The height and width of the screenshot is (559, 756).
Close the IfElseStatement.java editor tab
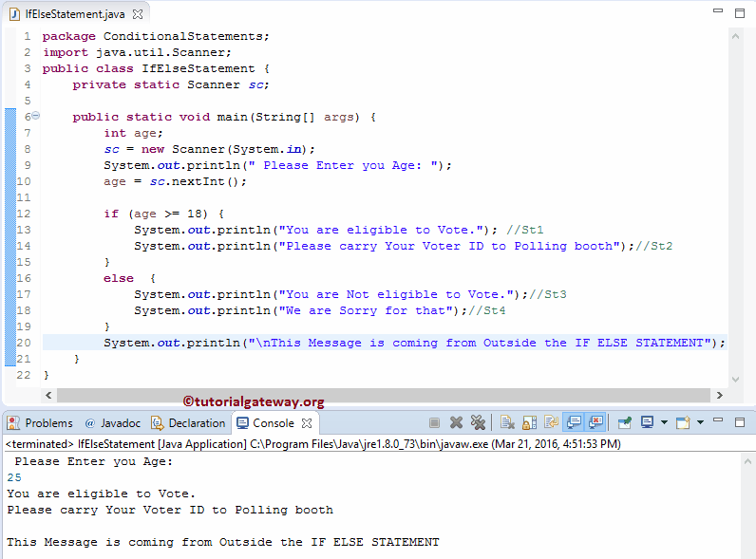click(x=138, y=14)
